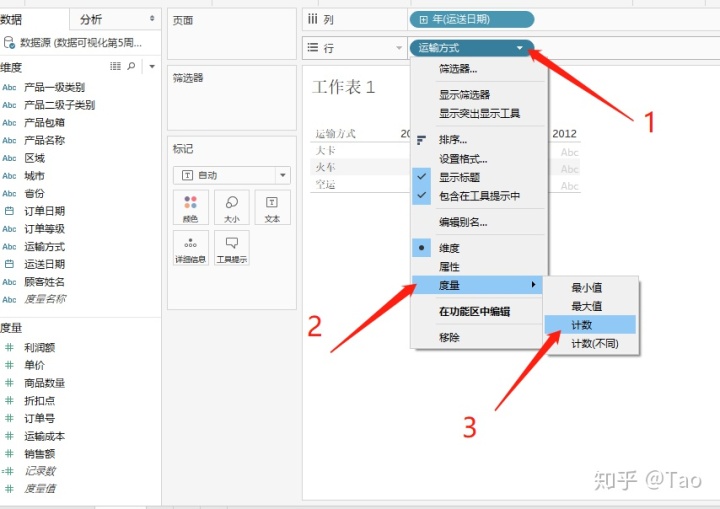
Task: Toggle 包含在工具提示中 checked option
Action: (x=478, y=196)
